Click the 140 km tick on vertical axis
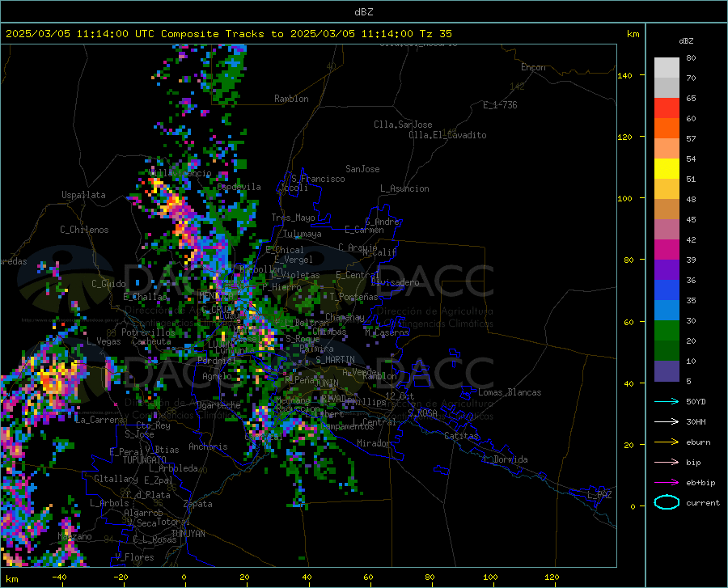 tap(624, 76)
